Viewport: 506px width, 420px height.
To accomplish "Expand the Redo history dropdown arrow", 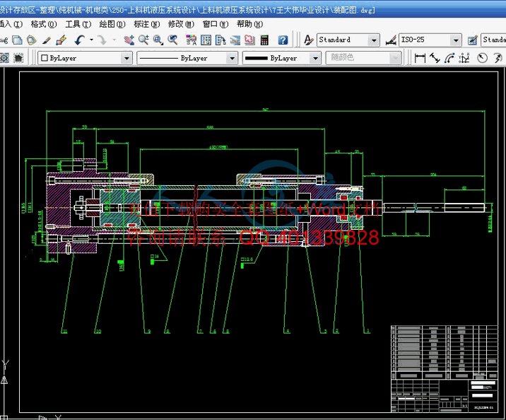I will coord(114,40).
